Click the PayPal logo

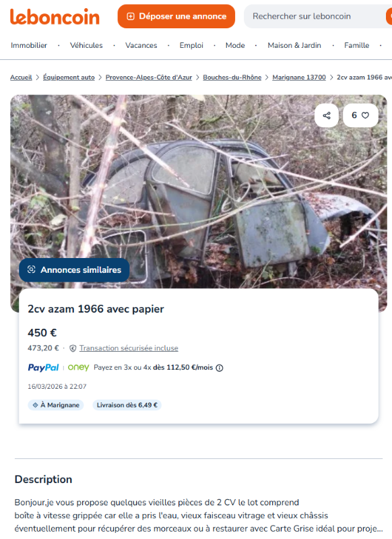click(43, 367)
